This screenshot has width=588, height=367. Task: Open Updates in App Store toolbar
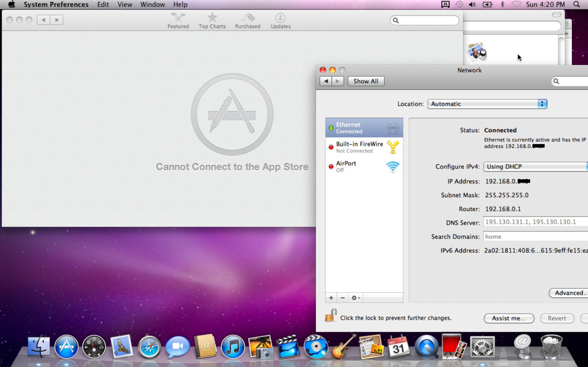coord(280,21)
